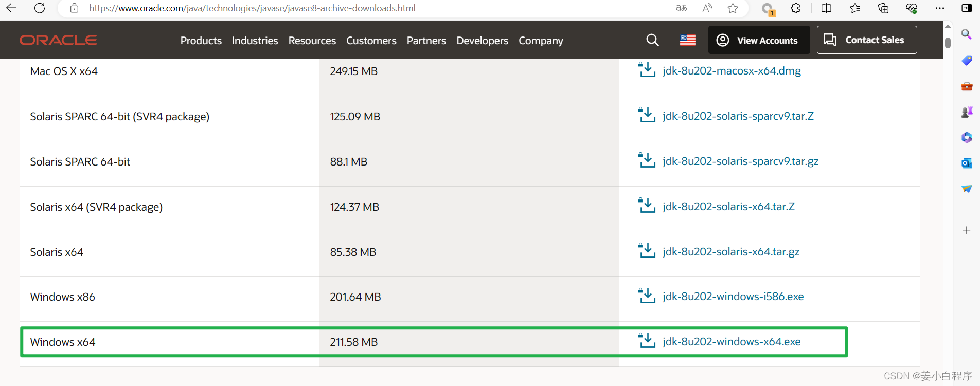Open the read aloud icon
Image resolution: width=980 pixels, height=386 pixels.
tap(707, 8)
